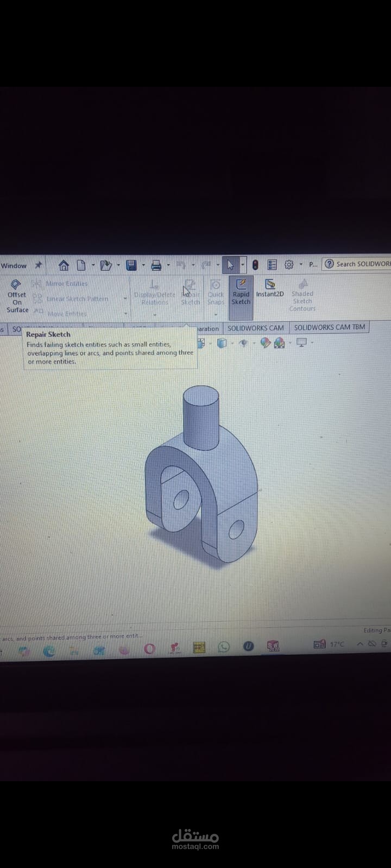Image resolution: width=391 pixels, height=868 pixels.
Task: Click Display/Delete Relations button
Action: [x=155, y=293]
